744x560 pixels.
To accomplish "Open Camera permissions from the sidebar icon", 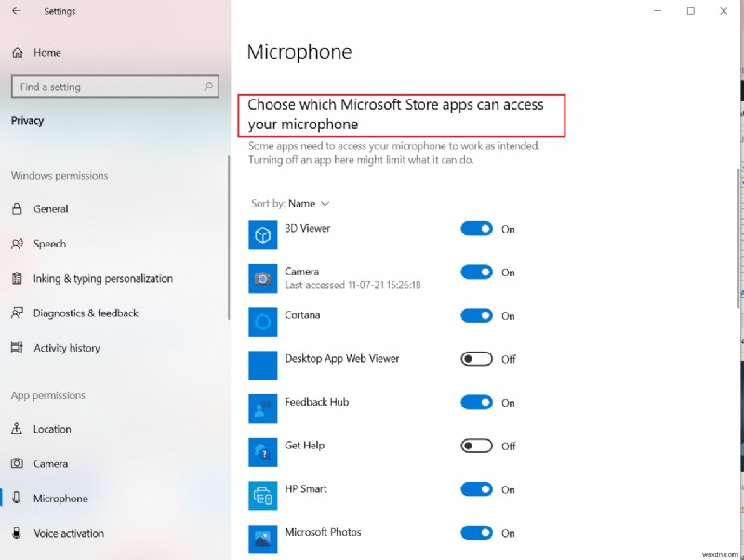I will (16, 463).
